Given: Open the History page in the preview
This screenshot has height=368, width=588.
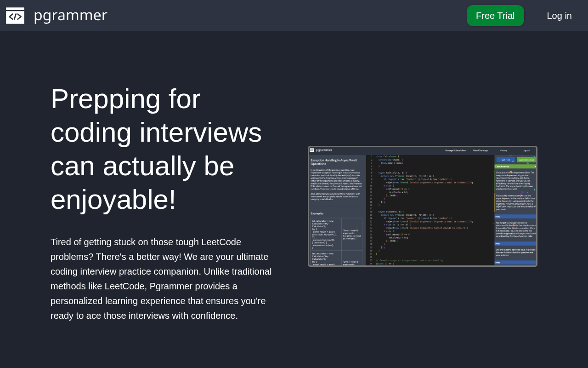Looking at the screenshot, I should pyautogui.click(x=503, y=150).
